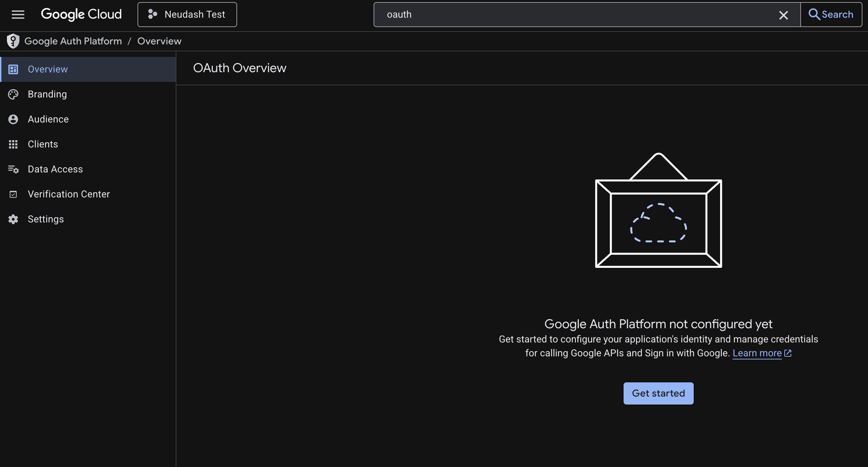Screen dimensions: 868x467
Task: Click the Google Cloud logo
Action: coord(81,14)
